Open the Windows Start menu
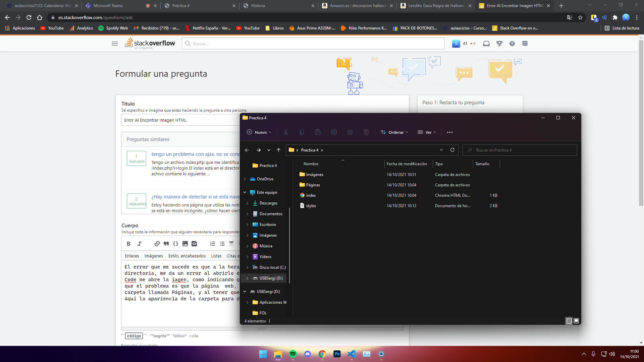The height and width of the screenshot is (362, 644). 263,354
